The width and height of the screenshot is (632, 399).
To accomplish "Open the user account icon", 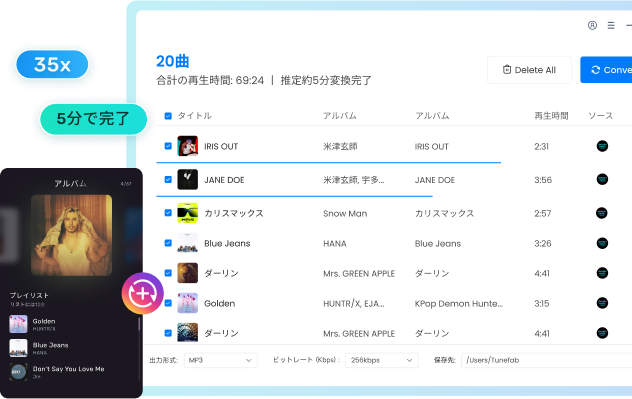I will tap(592, 25).
